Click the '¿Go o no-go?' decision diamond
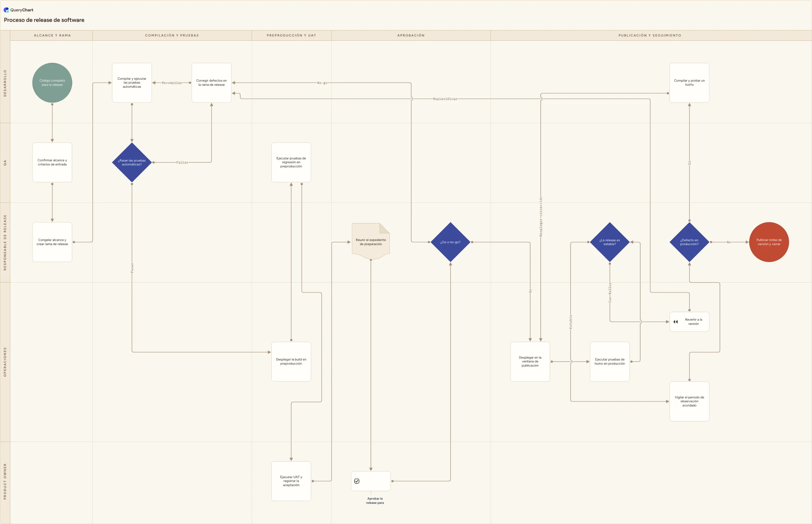Screen dimensions: 812x524 pyautogui.click(x=451, y=242)
